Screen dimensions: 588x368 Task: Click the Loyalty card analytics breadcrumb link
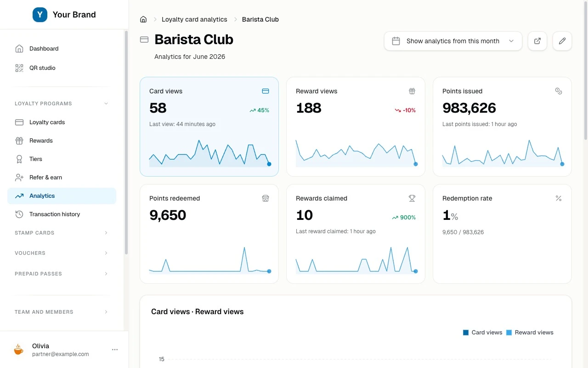coord(194,19)
